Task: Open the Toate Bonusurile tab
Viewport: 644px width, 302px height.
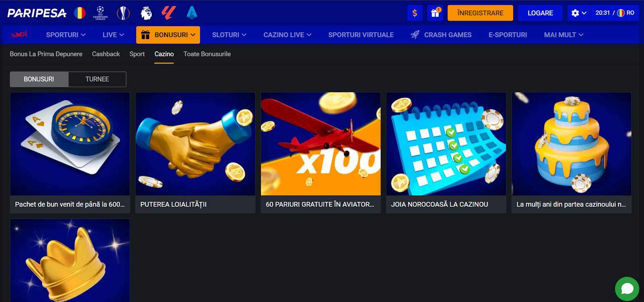Action: pos(207,54)
